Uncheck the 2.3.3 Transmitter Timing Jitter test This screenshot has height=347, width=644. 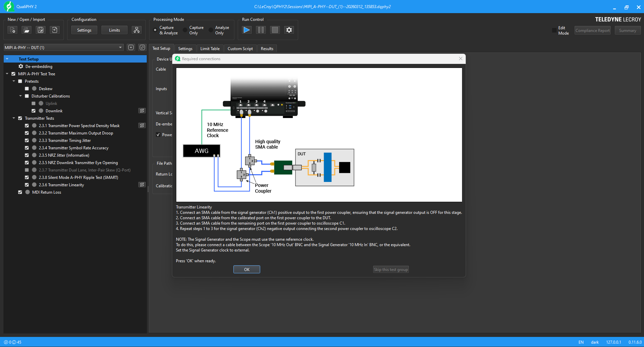(x=27, y=141)
